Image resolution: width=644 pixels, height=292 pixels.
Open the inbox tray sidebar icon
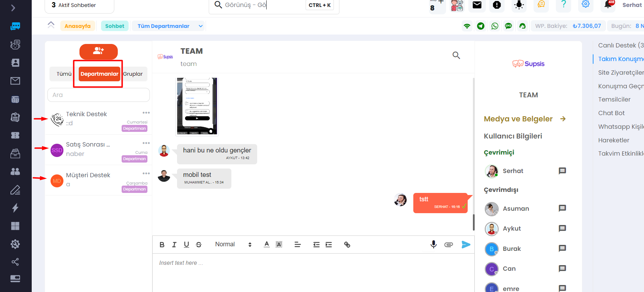15,154
